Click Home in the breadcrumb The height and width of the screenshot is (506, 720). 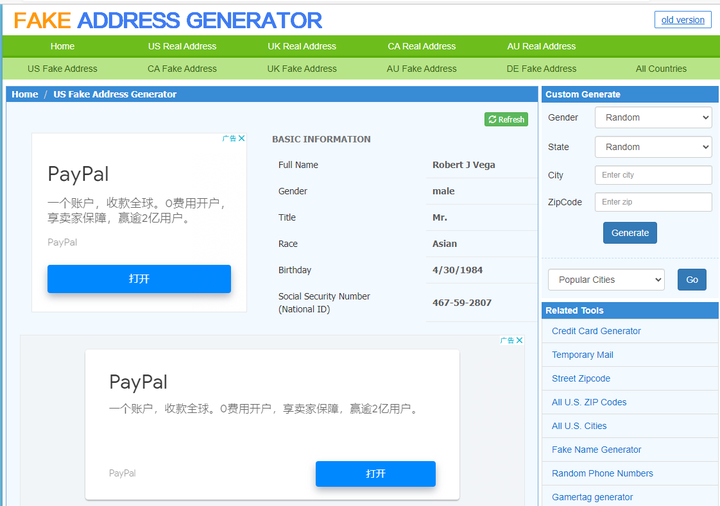[x=25, y=94]
